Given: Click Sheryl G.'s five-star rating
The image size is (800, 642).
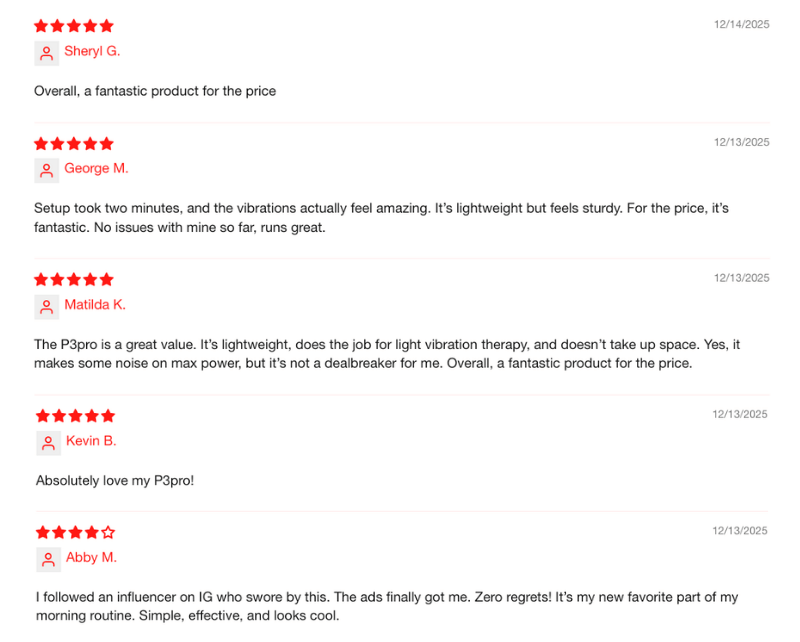Looking at the screenshot, I should [74, 26].
